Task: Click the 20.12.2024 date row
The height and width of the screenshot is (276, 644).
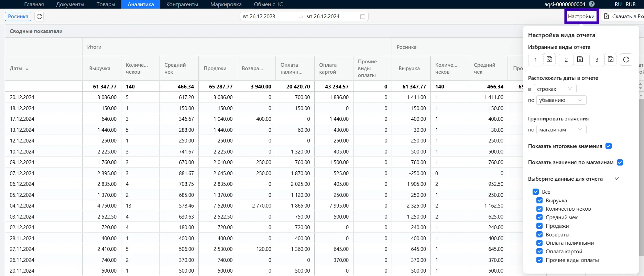Action: click(22, 97)
